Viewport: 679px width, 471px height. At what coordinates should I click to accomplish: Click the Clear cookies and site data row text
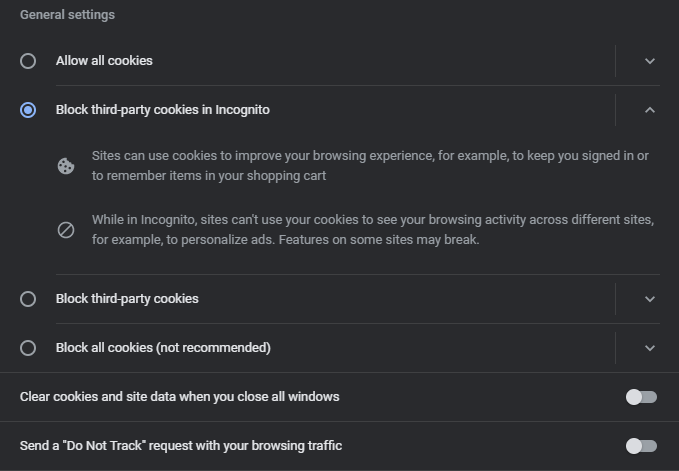point(179,397)
